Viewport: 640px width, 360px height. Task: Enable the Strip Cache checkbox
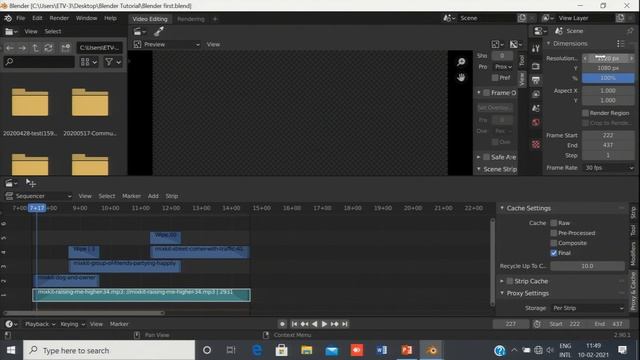click(x=510, y=281)
